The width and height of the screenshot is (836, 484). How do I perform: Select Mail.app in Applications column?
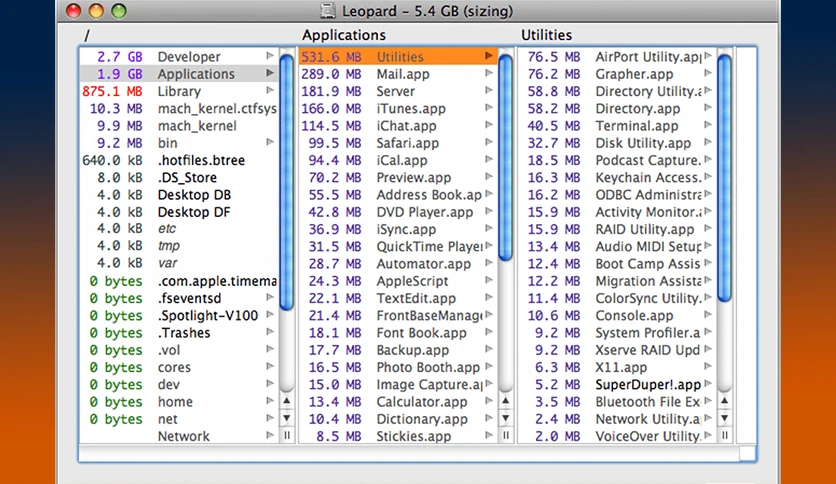click(x=398, y=74)
